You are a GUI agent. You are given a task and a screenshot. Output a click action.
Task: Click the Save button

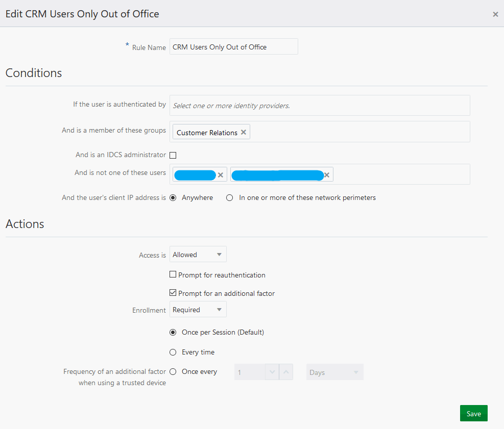pyautogui.click(x=473, y=414)
